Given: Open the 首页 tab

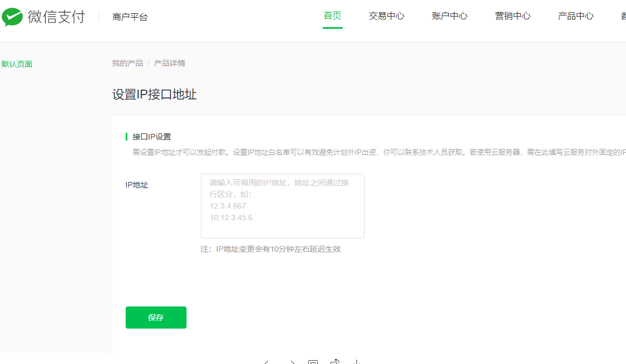Looking at the screenshot, I should (332, 16).
